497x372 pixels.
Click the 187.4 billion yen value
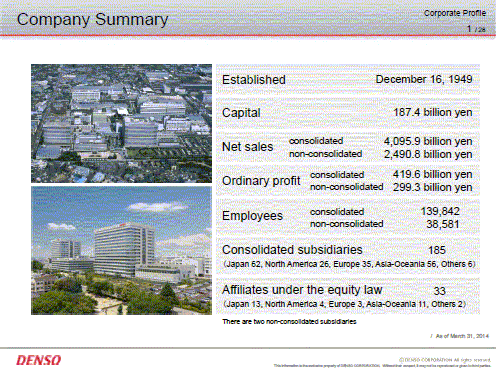[433, 112]
